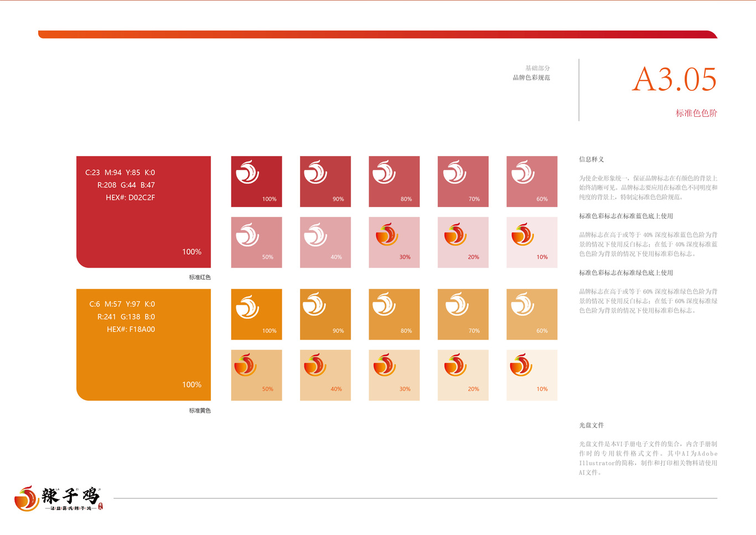Click the heading 标准色彩标志在标准蓝色底上使用

(x=626, y=216)
